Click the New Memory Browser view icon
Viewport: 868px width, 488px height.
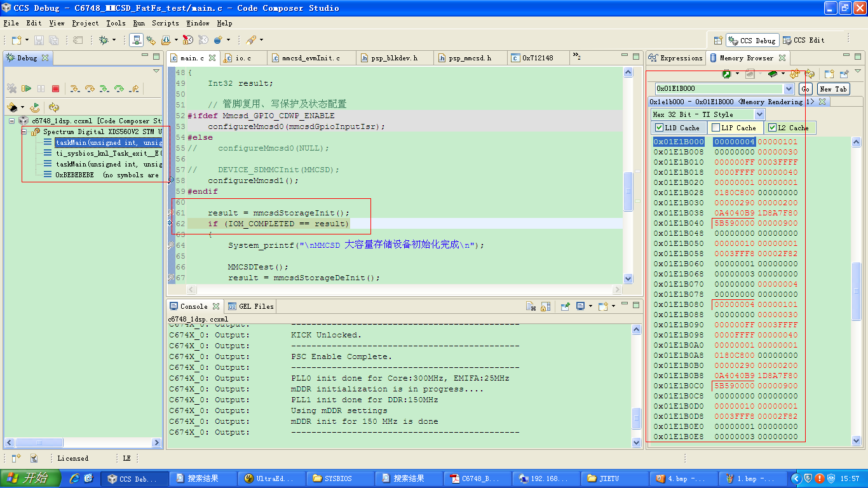click(829, 74)
